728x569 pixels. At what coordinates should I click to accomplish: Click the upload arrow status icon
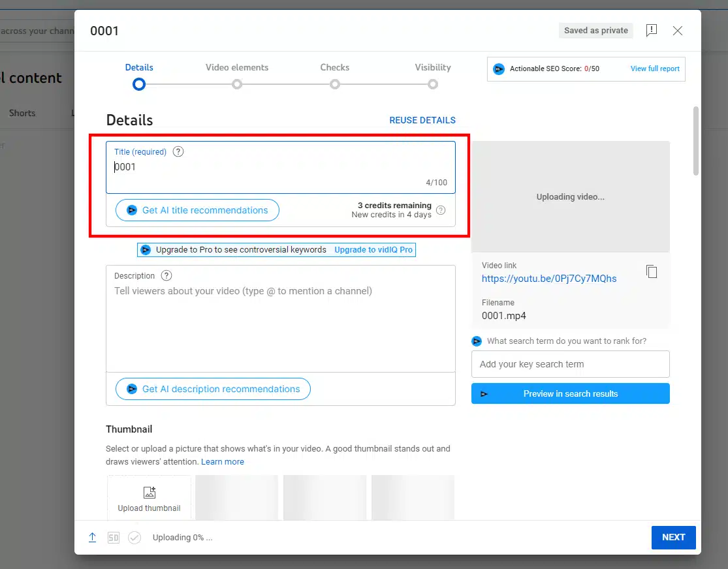(93, 537)
